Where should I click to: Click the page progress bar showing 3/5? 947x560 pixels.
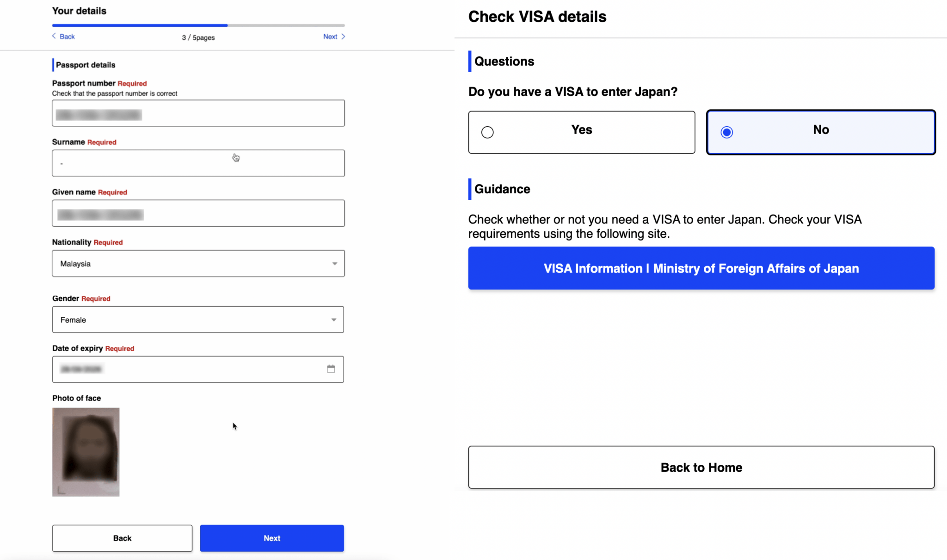coord(198,25)
